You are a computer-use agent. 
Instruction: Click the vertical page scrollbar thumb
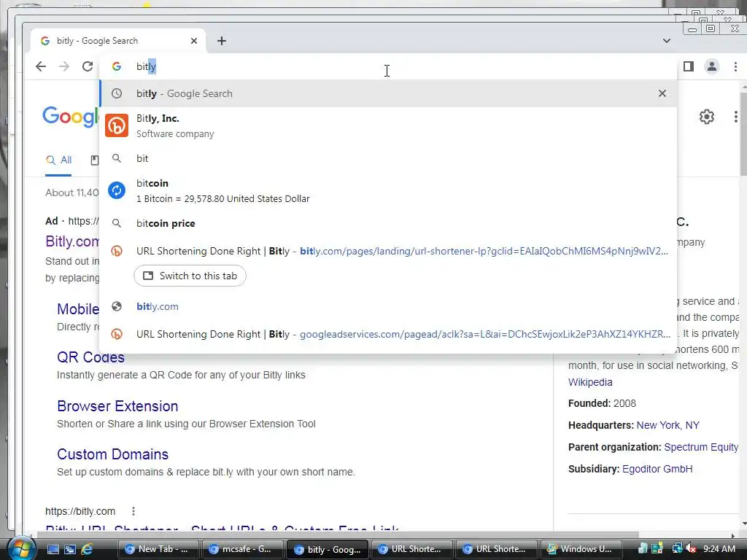tap(743, 135)
